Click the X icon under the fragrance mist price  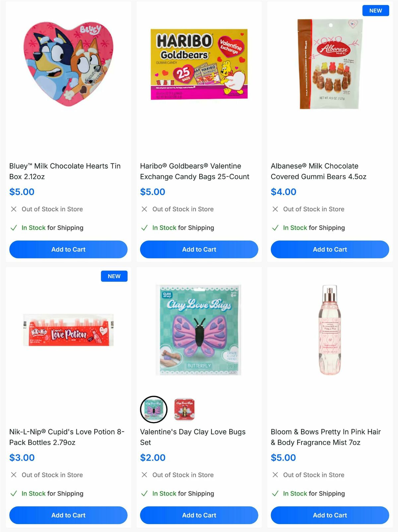tap(275, 475)
